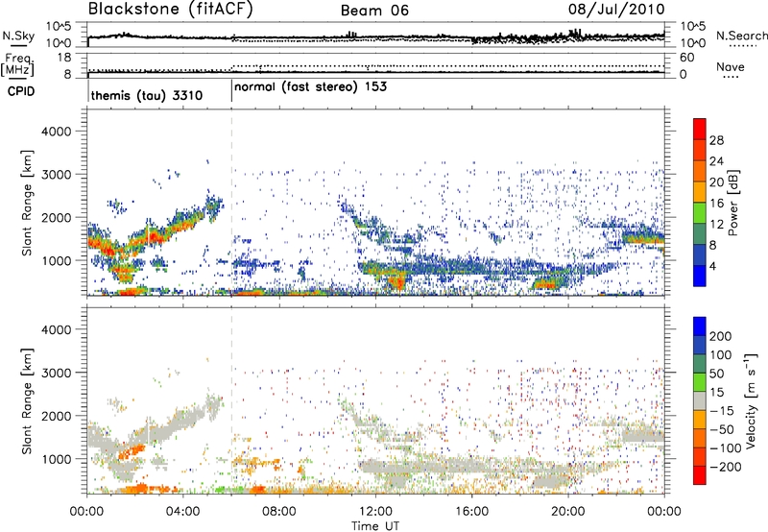
Task: Click the 4000 tick in power panel
Action: [x=56, y=132]
